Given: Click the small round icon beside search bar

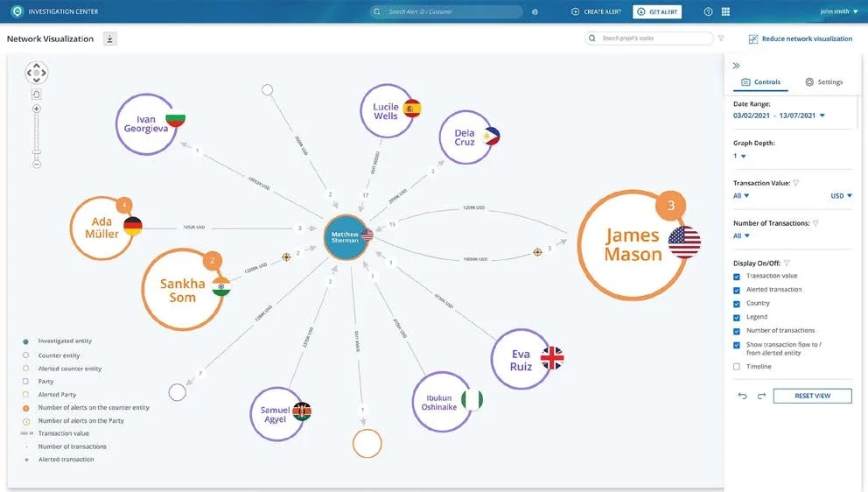Looking at the screenshot, I should click(x=535, y=11).
